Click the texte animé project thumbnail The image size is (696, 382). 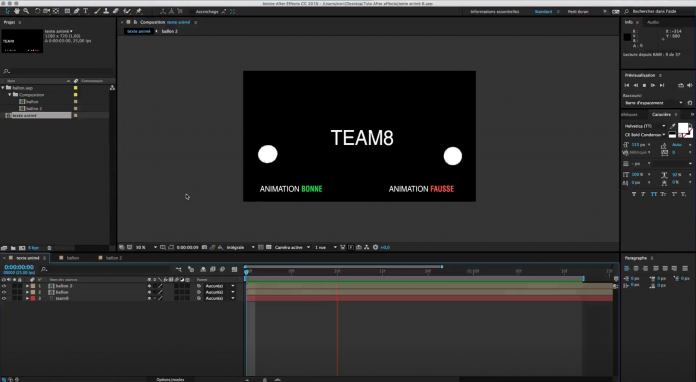pos(22,41)
